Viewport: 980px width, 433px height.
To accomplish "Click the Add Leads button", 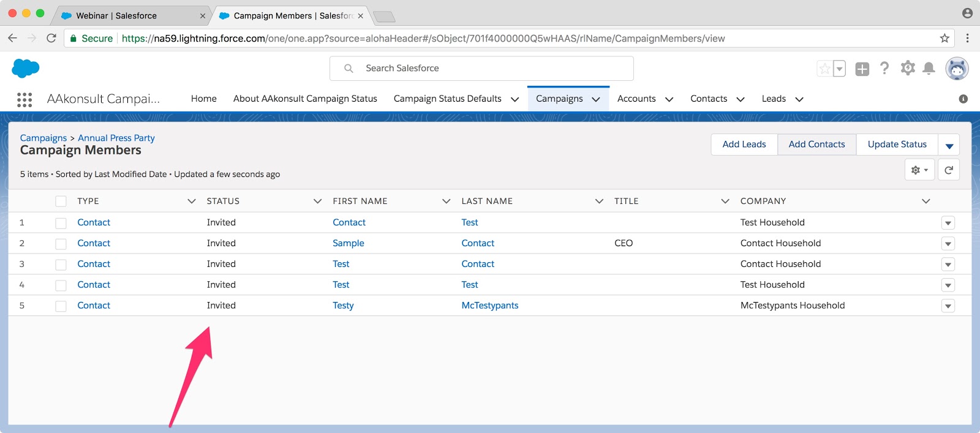I will click(744, 145).
